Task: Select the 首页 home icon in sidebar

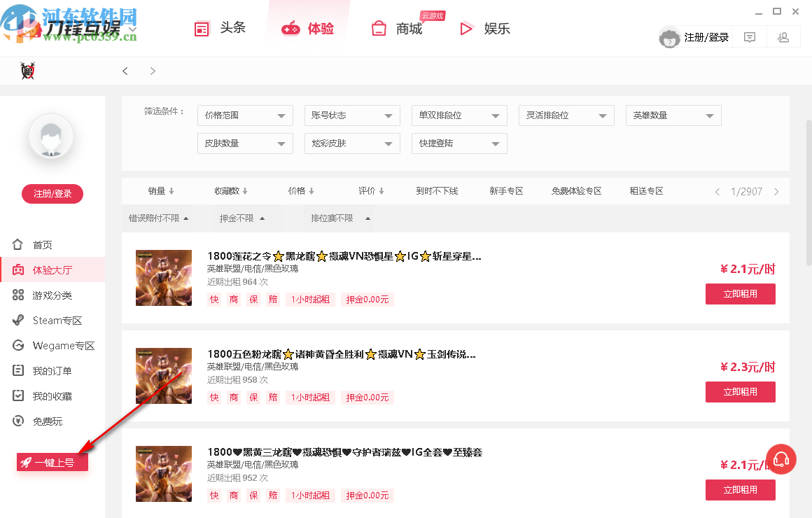Action: point(17,244)
